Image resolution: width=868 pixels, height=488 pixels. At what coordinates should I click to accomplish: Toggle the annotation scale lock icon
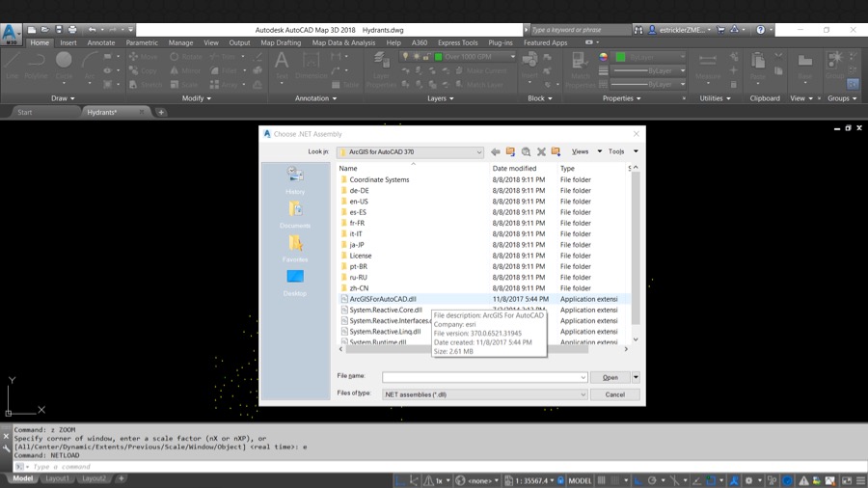pyautogui.click(x=560, y=480)
